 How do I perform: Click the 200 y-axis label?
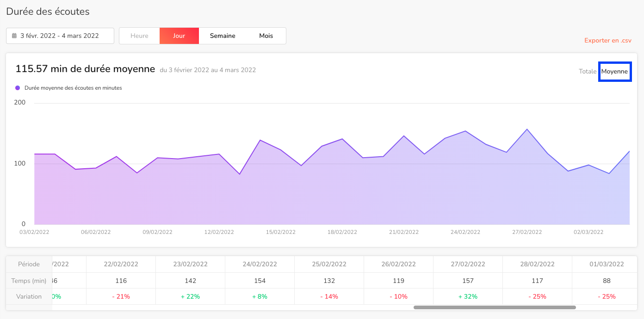click(20, 103)
